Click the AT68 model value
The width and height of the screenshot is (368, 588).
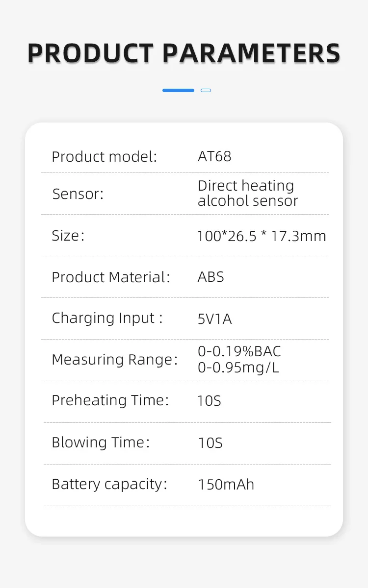(x=214, y=156)
